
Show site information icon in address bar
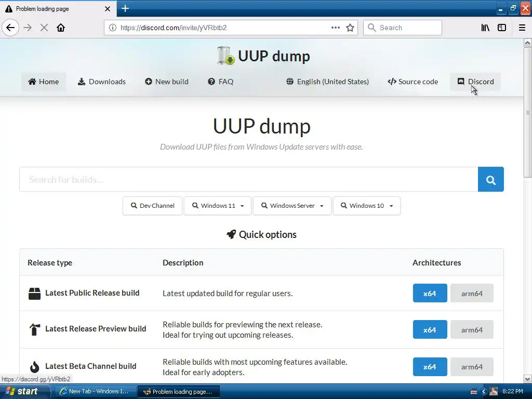coord(113,28)
